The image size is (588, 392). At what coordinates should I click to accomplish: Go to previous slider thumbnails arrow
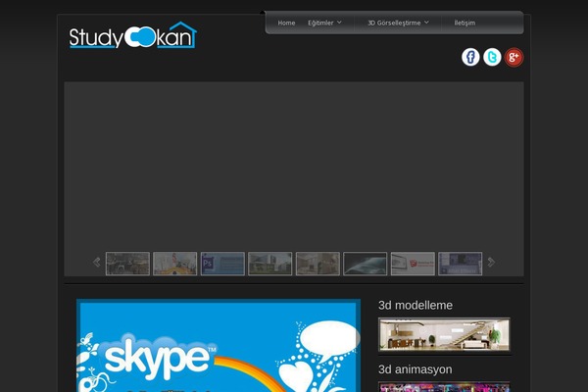(x=97, y=263)
